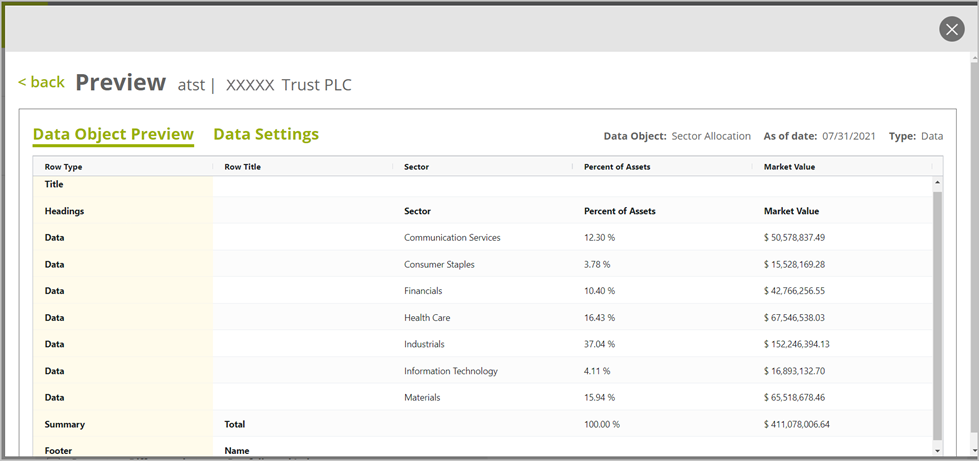Select the Health Care sector cell
The height and width of the screenshot is (462, 979).
click(427, 317)
